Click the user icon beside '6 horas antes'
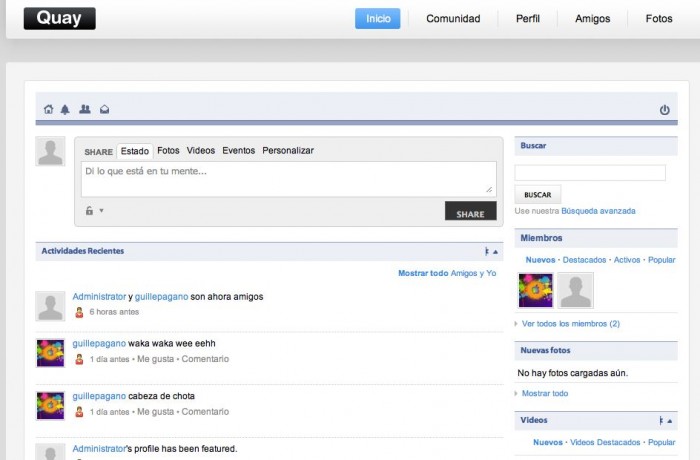The height and width of the screenshot is (460, 700). (79, 312)
